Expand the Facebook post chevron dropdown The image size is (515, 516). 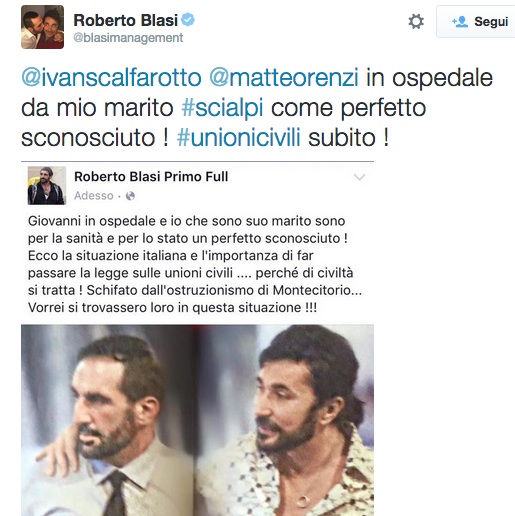pyautogui.click(x=359, y=177)
